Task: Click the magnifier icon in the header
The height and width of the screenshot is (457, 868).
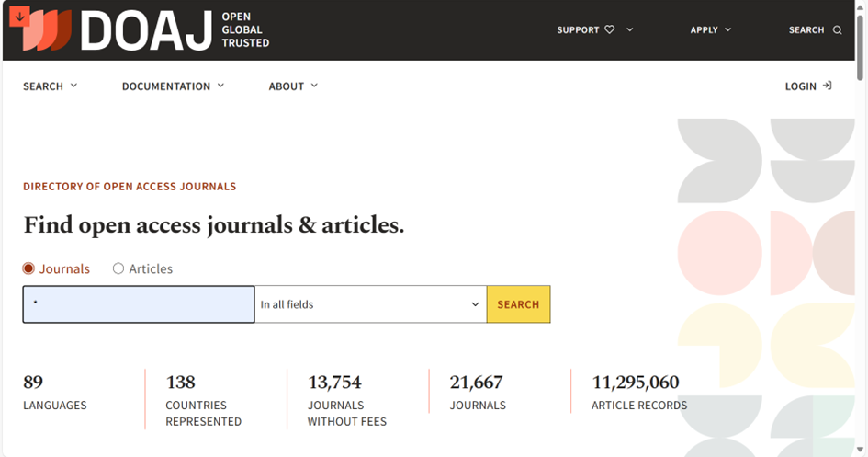Action: pos(838,30)
